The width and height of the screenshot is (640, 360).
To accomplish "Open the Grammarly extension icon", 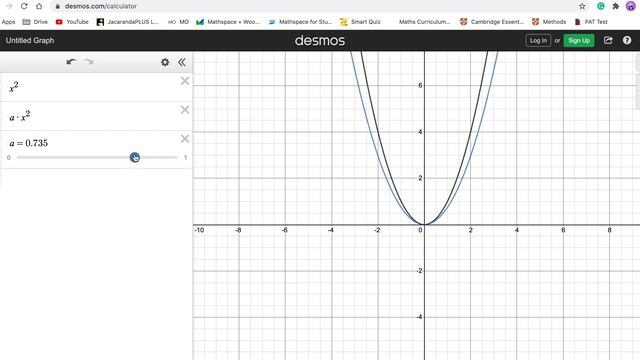I will [601, 6].
